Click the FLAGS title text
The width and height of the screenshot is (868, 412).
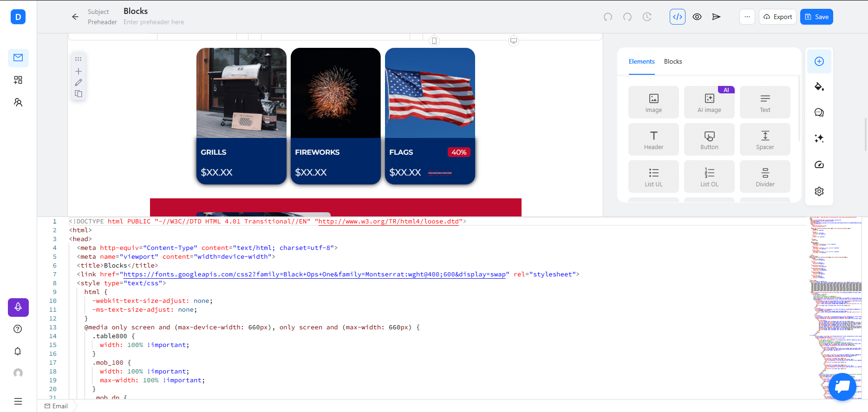pos(401,152)
